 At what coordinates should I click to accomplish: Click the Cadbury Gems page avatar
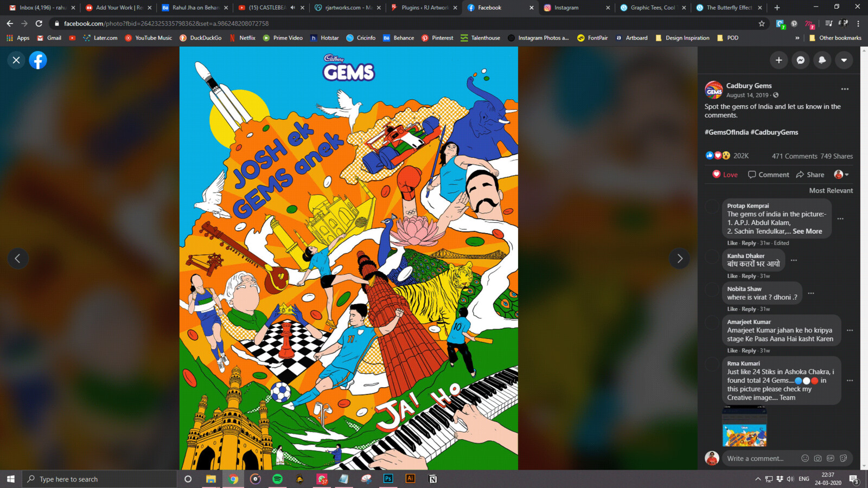[x=713, y=90]
